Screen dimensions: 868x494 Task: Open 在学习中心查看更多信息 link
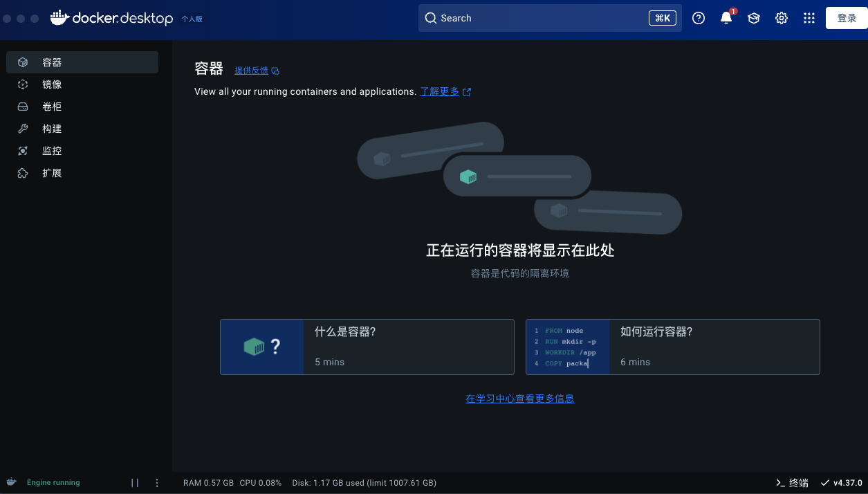(520, 399)
